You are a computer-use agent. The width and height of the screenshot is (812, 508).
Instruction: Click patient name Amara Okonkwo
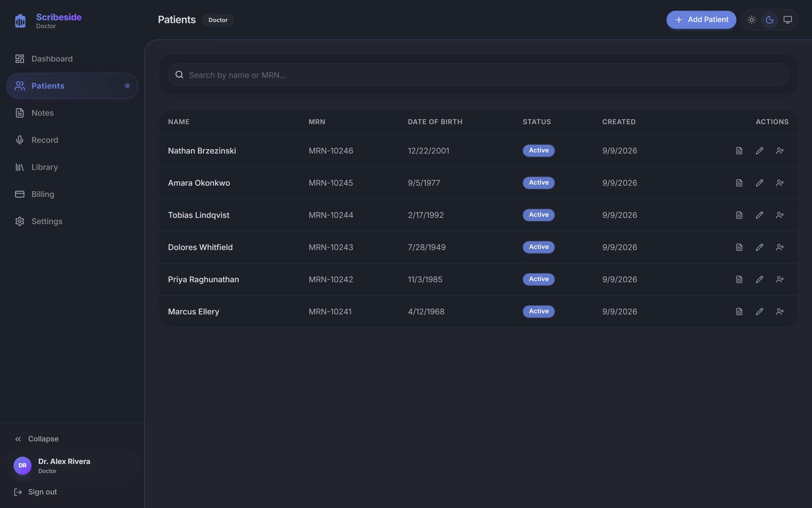[x=199, y=183]
